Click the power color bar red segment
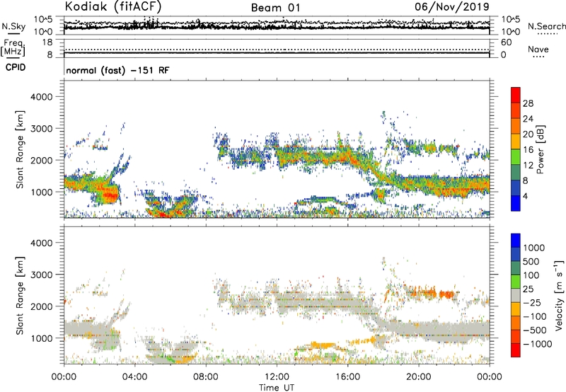Image resolution: width=566 pixels, height=392 pixels. click(516, 95)
